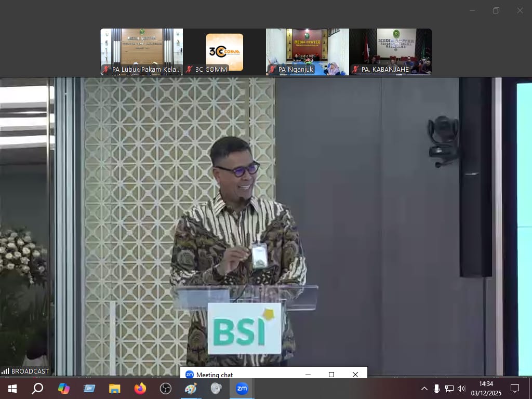Open the notification center

click(515, 389)
